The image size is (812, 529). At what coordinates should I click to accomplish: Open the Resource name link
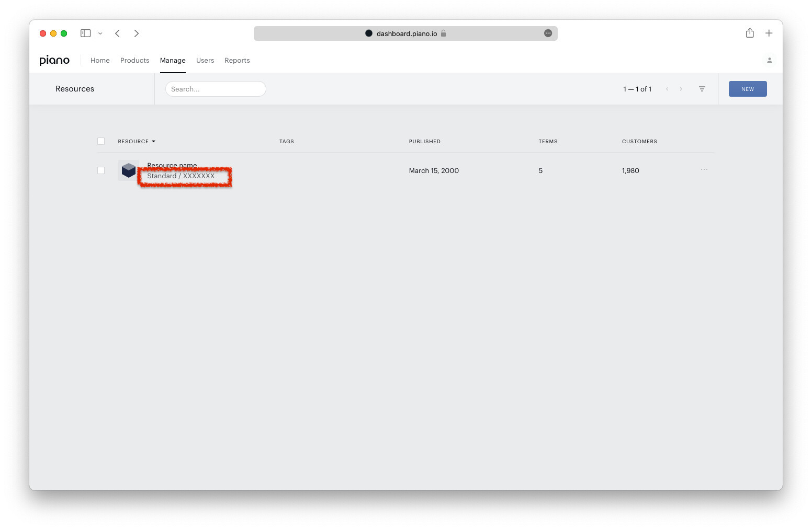[x=172, y=165]
